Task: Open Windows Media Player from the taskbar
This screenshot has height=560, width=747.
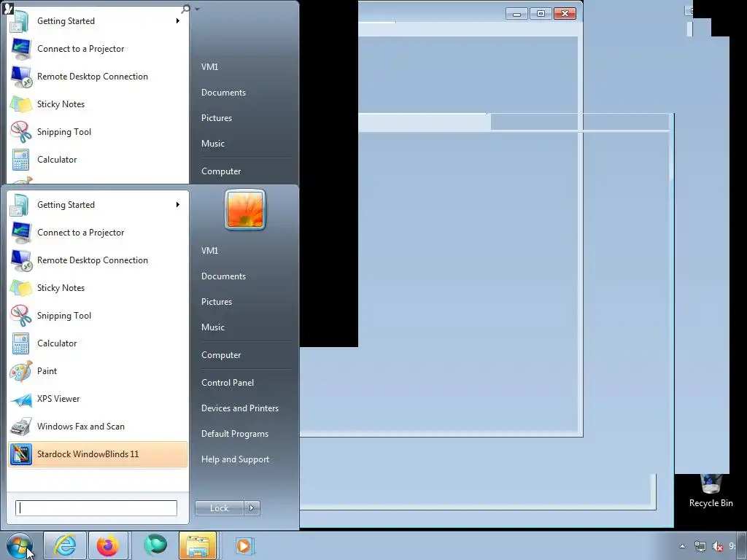Action: pos(244,545)
